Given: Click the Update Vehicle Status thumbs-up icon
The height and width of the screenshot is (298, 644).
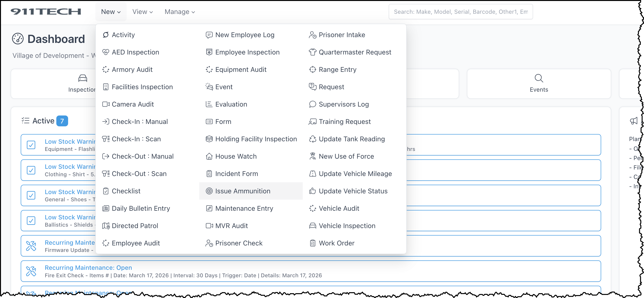Looking at the screenshot, I should tap(313, 191).
